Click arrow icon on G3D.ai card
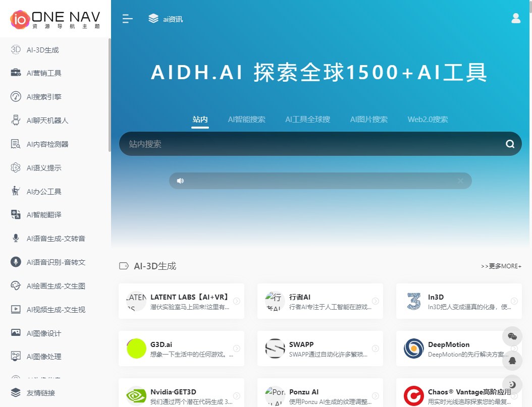532x407 pixels. pyautogui.click(x=237, y=348)
